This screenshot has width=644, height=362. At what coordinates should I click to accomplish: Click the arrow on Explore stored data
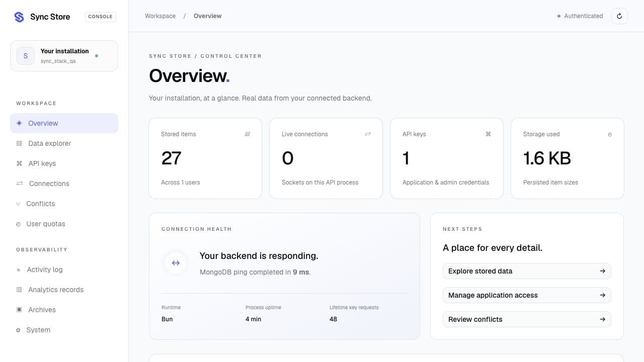[602, 271]
